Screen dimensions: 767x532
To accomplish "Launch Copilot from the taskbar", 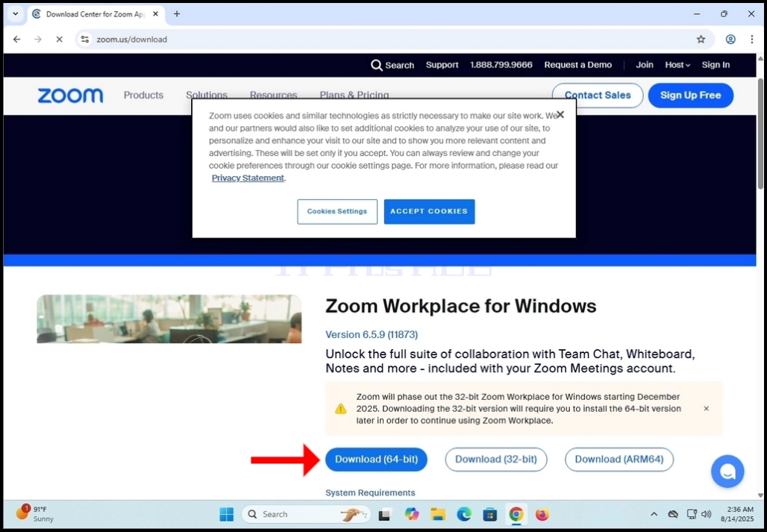I will [x=412, y=514].
